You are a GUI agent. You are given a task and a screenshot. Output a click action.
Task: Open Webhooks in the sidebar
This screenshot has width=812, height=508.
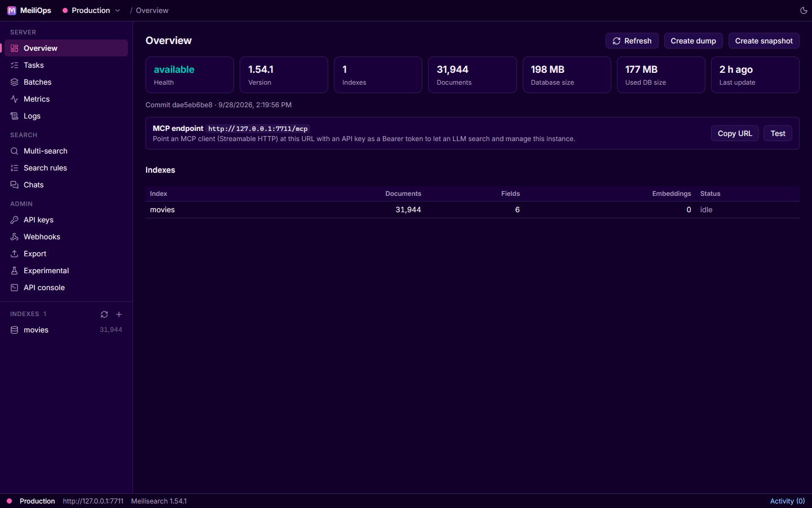67,237
